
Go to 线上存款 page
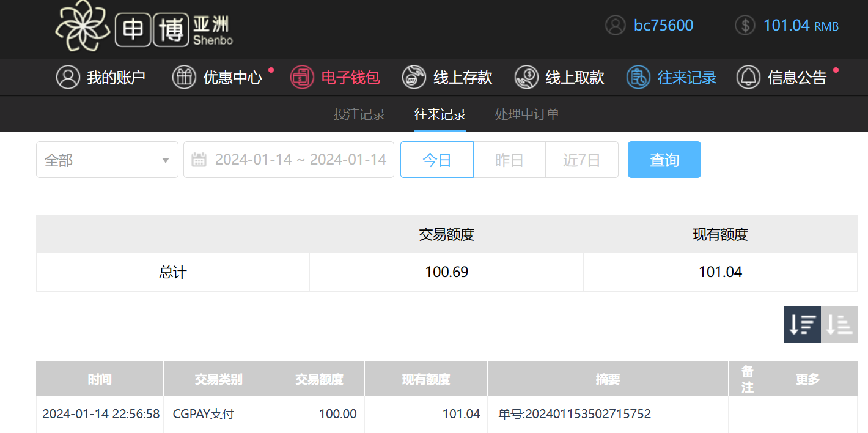(447, 78)
